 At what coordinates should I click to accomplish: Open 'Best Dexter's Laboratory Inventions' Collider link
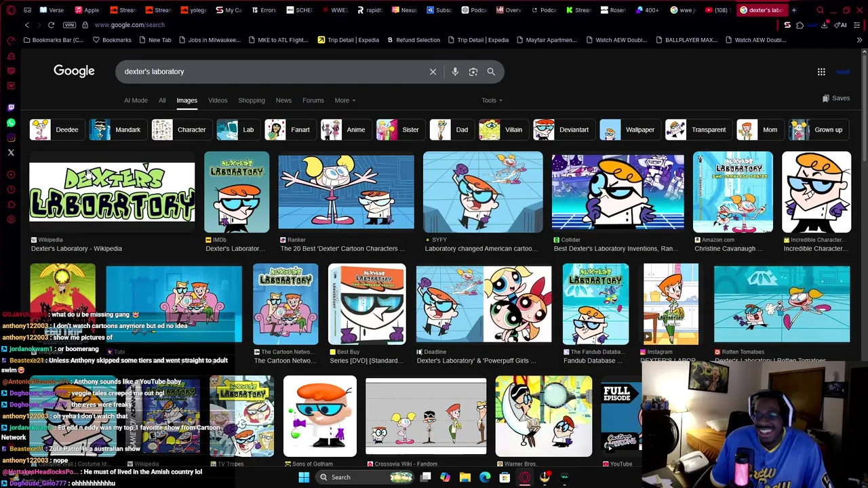(x=616, y=249)
